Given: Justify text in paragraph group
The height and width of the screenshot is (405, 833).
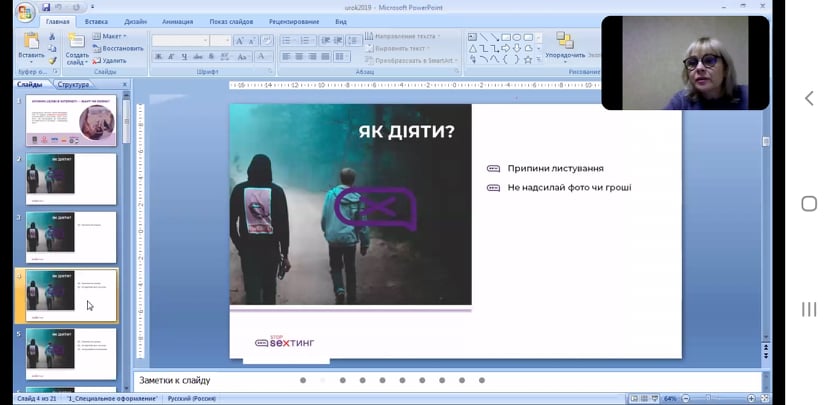Looking at the screenshot, I should (x=325, y=56).
